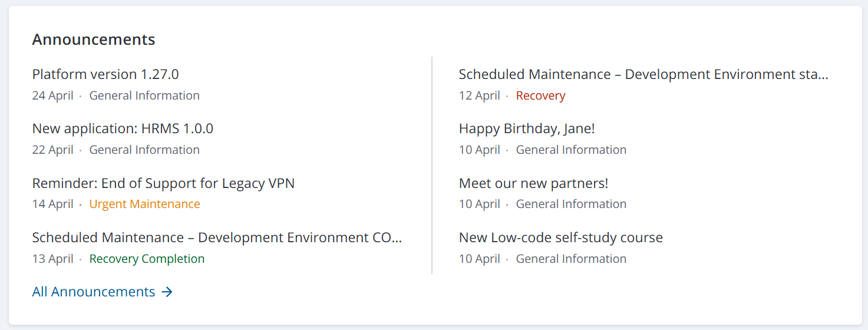Image resolution: width=868 pixels, height=330 pixels.
Task: Click the All Announcements link
Action: [x=94, y=292]
